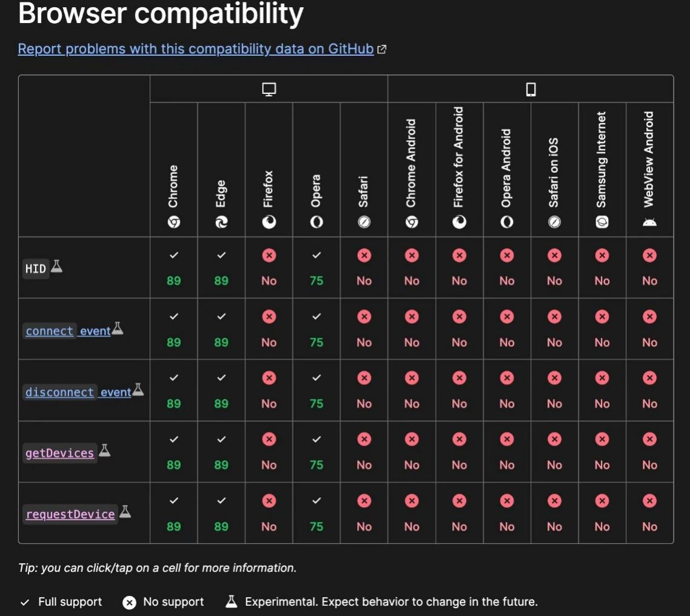Click the Samsung Internet logo icon

point(601,222)
